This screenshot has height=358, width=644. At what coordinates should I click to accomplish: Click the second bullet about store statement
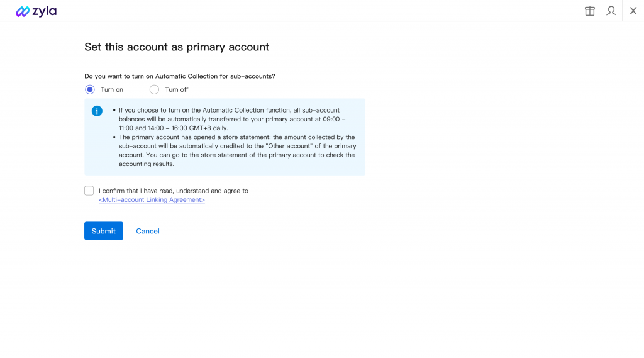click(237, 150)
